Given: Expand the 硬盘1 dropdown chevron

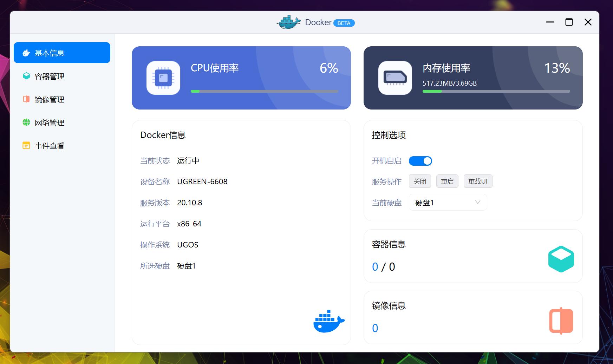Looking at the screenshot, I should pos(477,202).
